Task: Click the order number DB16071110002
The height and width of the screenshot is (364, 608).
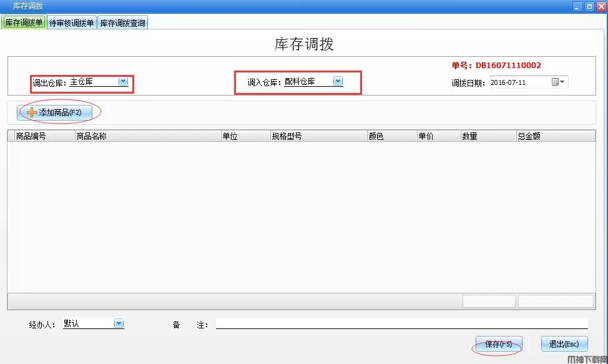Action: pos(508,65)
